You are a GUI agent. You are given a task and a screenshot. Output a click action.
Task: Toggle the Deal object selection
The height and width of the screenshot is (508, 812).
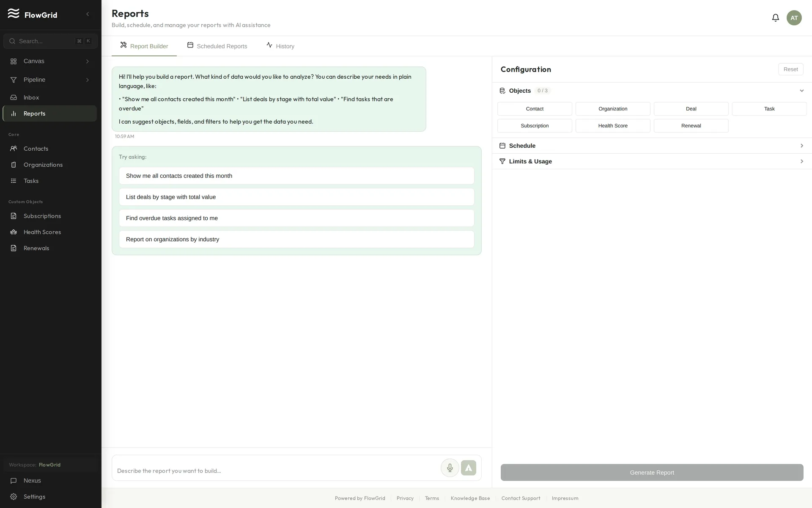coord(691,109)
